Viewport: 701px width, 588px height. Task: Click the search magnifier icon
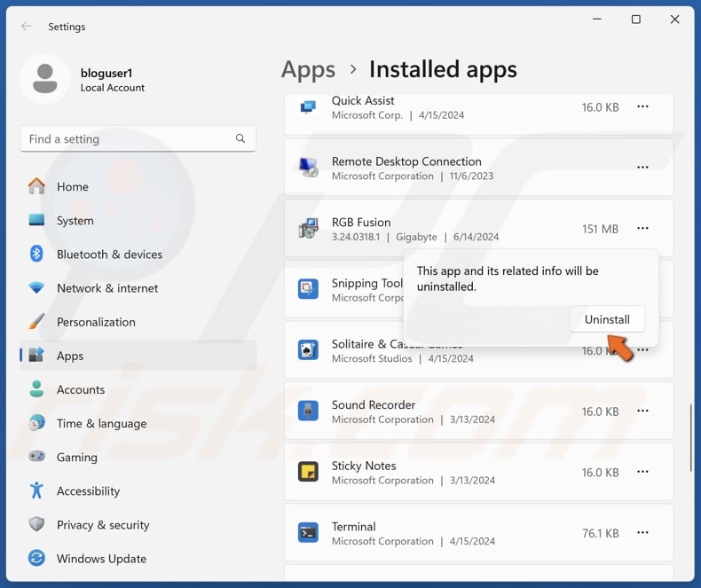tap(240, 138)
